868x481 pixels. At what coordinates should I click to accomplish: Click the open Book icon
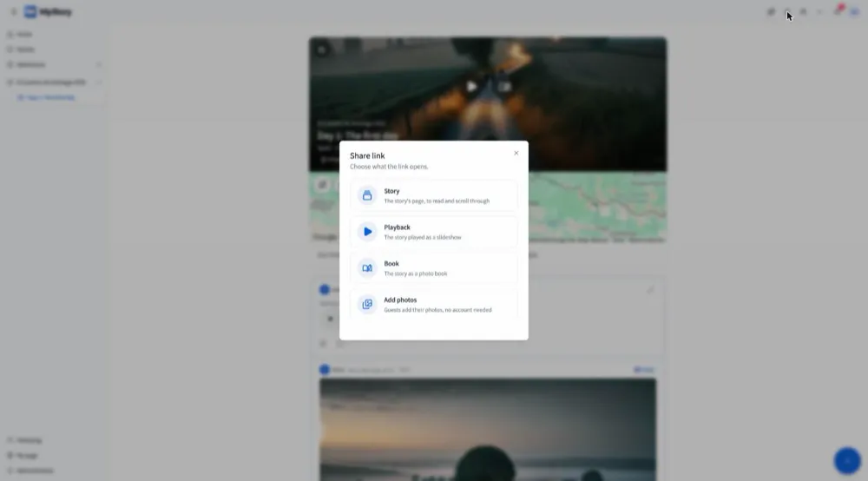(367, 268)
